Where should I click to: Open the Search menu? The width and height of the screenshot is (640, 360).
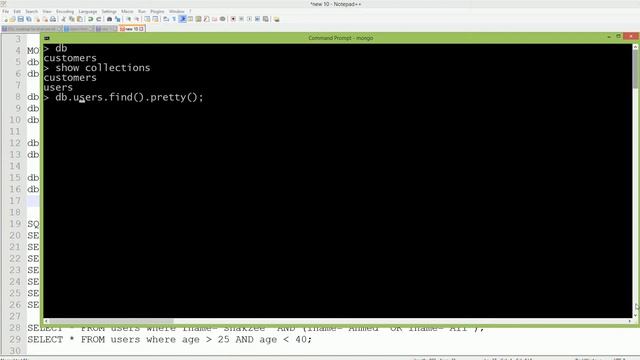(x=32, y=11)
